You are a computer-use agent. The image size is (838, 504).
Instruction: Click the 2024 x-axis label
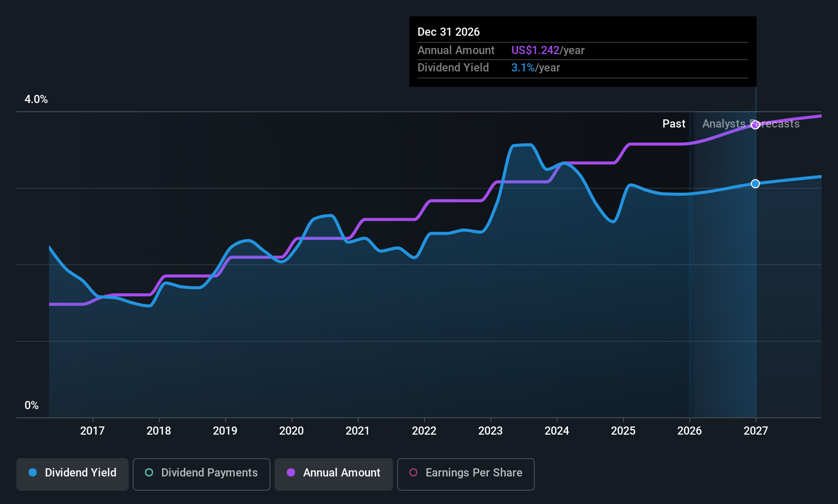click(x=557, y=431)
